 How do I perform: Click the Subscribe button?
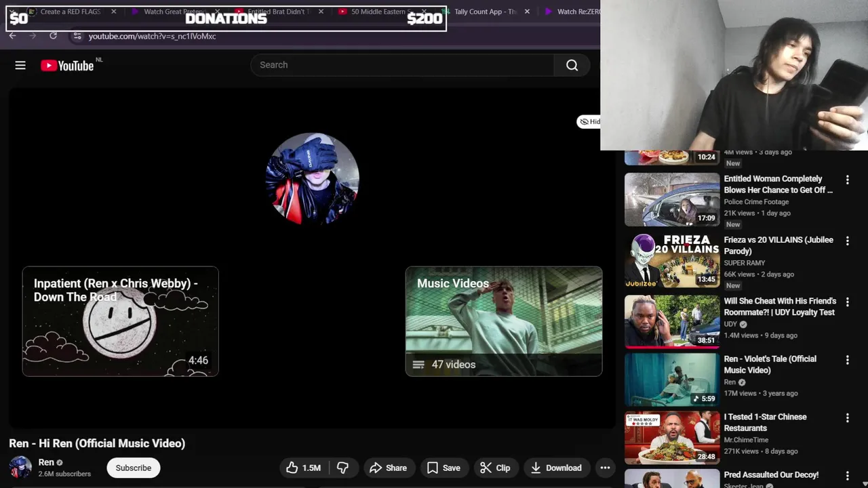(133, 468)
